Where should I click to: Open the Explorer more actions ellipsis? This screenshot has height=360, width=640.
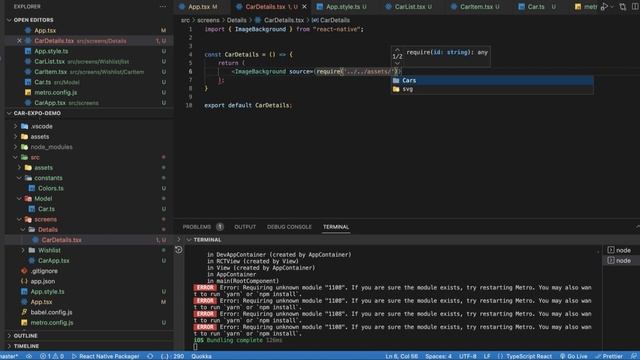tap(163, 7)
